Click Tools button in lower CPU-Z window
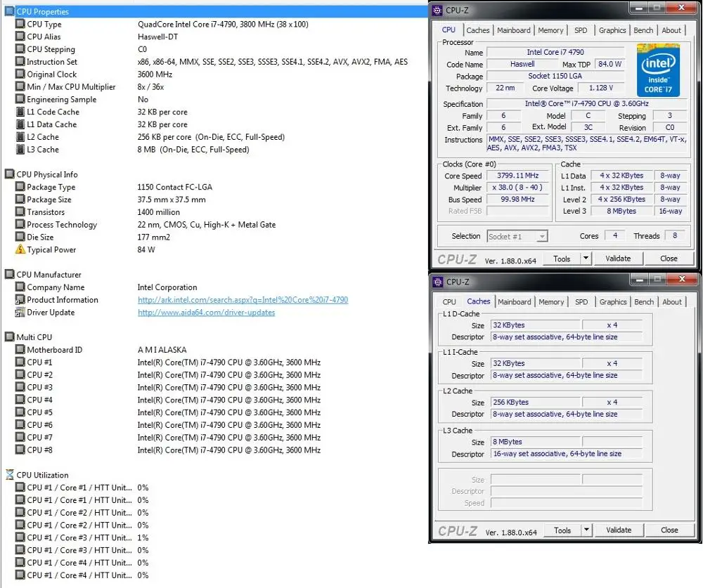The height and width of the screenshot is (588, 703). pyautogui.click(x=562, y=530)
